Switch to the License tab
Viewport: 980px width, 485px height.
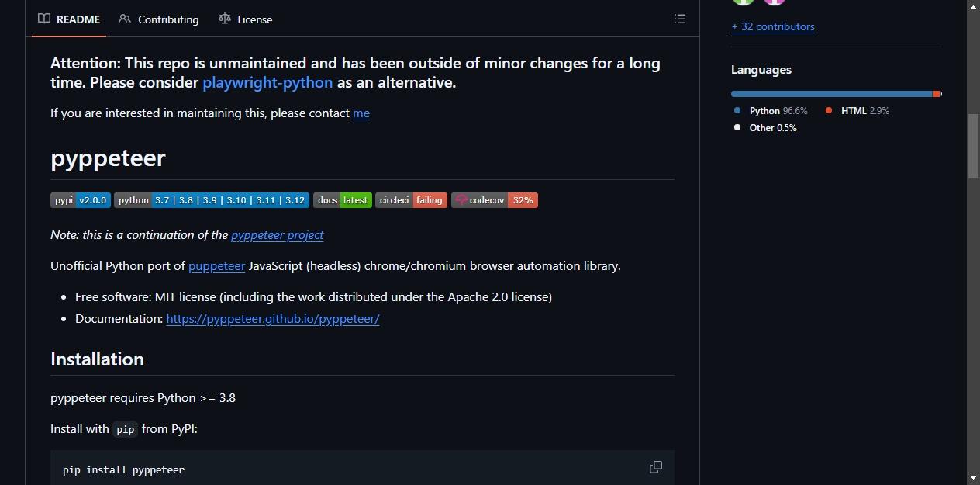click(x=246, y=19)
